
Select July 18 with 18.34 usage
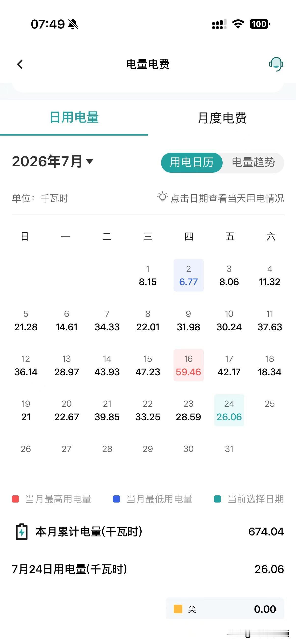click(270, 365)
